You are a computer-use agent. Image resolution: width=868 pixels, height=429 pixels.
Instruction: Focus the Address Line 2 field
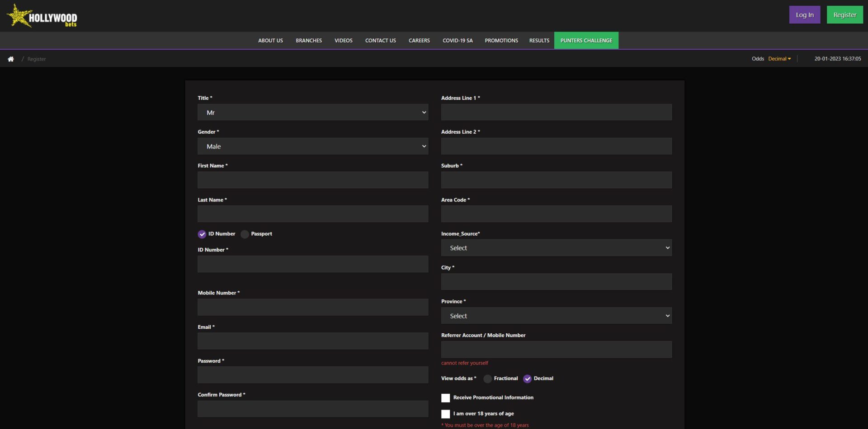point(557,146)
